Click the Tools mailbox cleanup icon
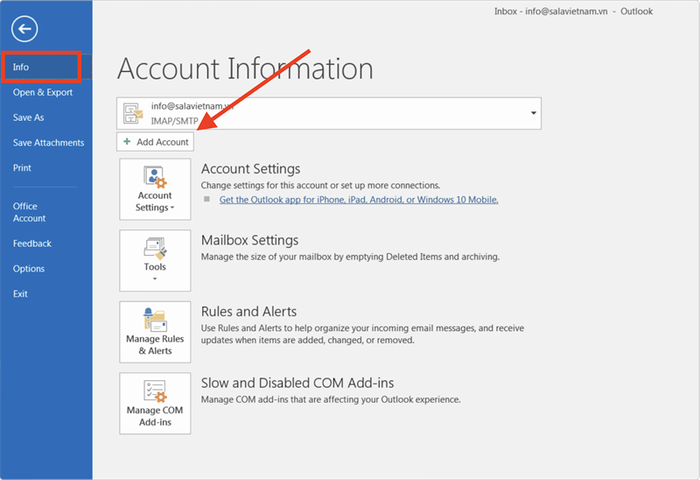Image resolution: width=700 pixels, height=480 pixels. pos(155,248)
